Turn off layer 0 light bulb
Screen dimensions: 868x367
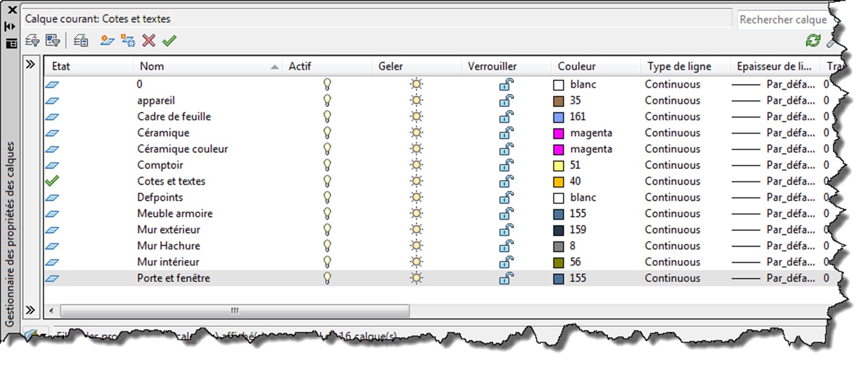(x=328, y=85)
